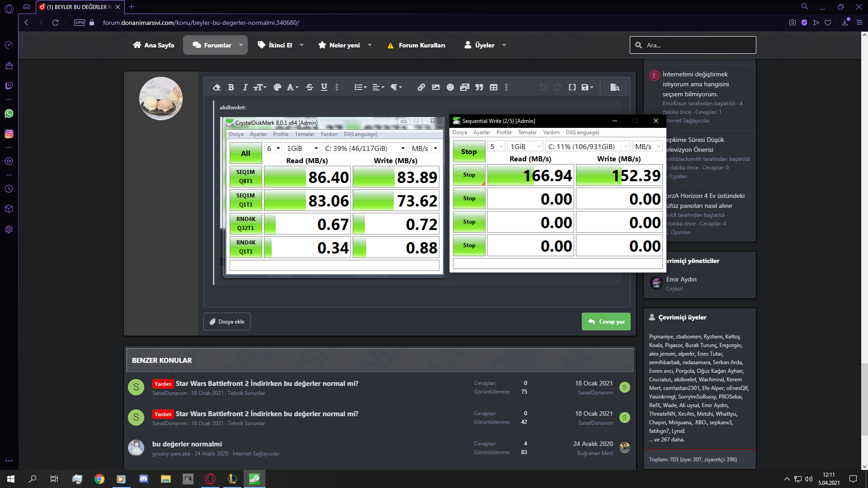Open font family dropdown (A icon)

pos(292,87)
